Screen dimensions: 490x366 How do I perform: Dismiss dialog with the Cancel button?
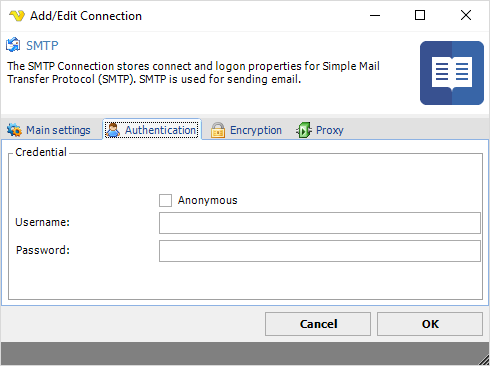tap(318, 324)
